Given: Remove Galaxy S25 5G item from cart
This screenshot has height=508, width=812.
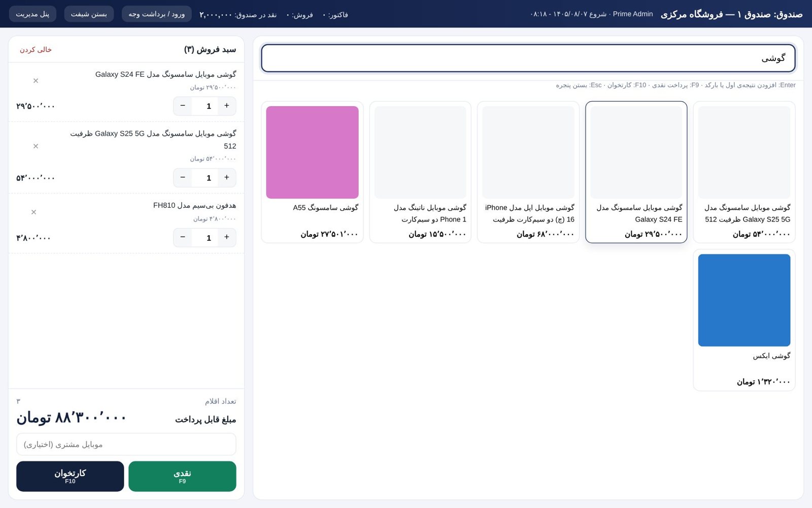Looking at the screenshot, I should click(36, 146).
